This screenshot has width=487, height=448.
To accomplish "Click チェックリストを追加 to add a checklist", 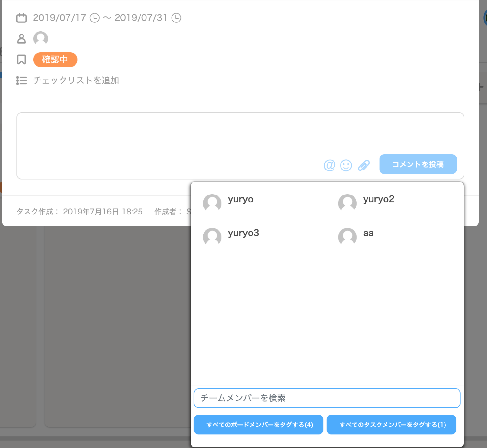I will [76, 80].
